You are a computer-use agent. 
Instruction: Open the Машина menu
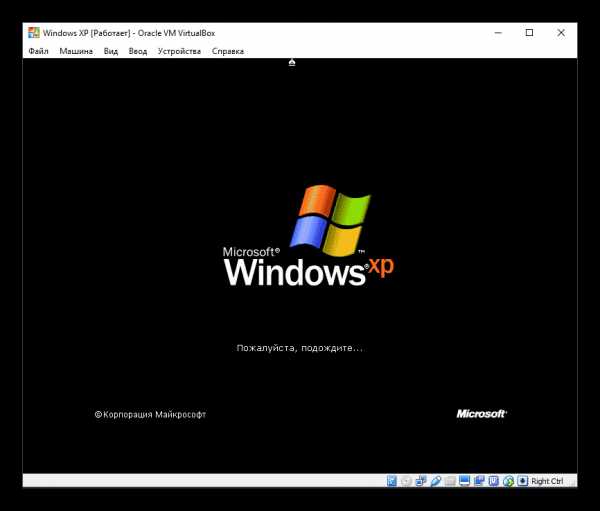pyautogui.click(x=75, y=51)
